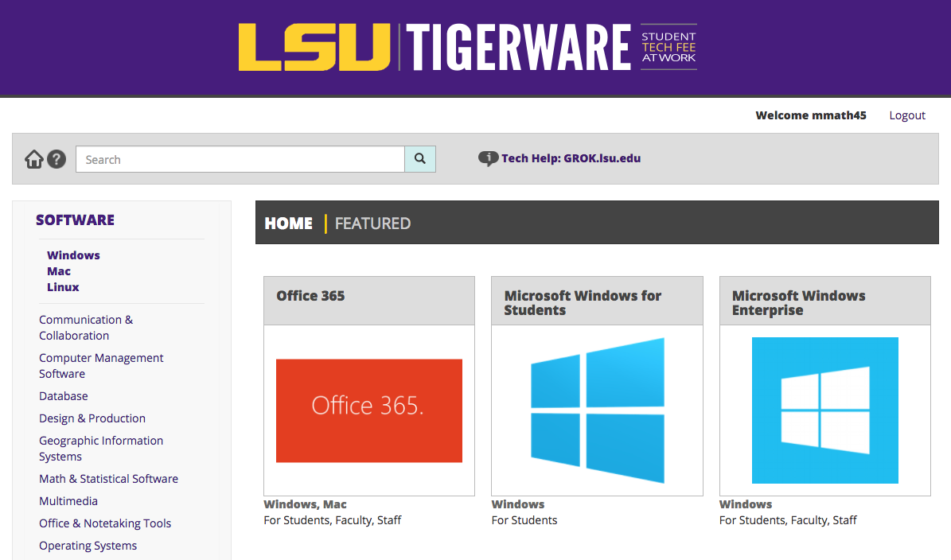Open Computer Management Software category
951x560 pixels.
[x=101, y=365]
